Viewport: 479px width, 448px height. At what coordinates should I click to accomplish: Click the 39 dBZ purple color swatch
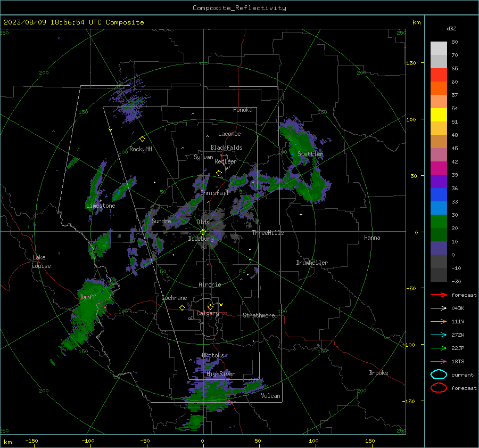point(439,181)
